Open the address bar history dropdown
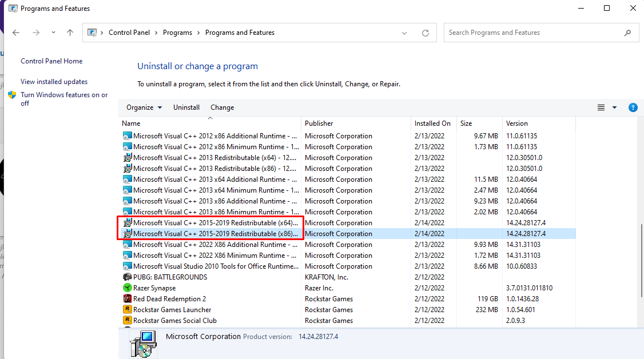The image size is (644, 359). tap(404, 33)
